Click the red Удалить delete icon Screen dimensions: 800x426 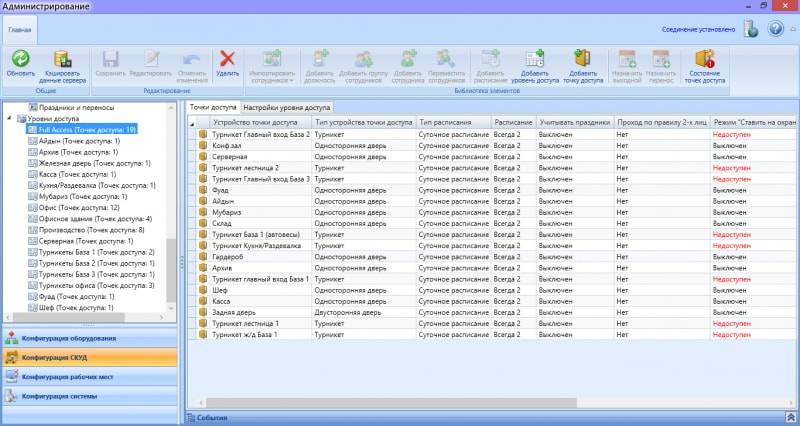(227, 59)
